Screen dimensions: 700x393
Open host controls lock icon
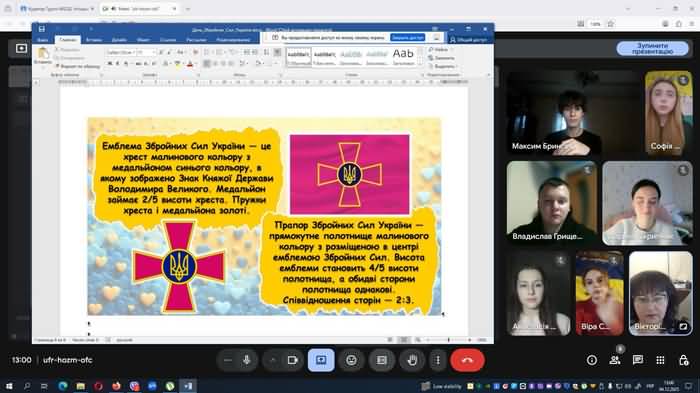(683, 360)
